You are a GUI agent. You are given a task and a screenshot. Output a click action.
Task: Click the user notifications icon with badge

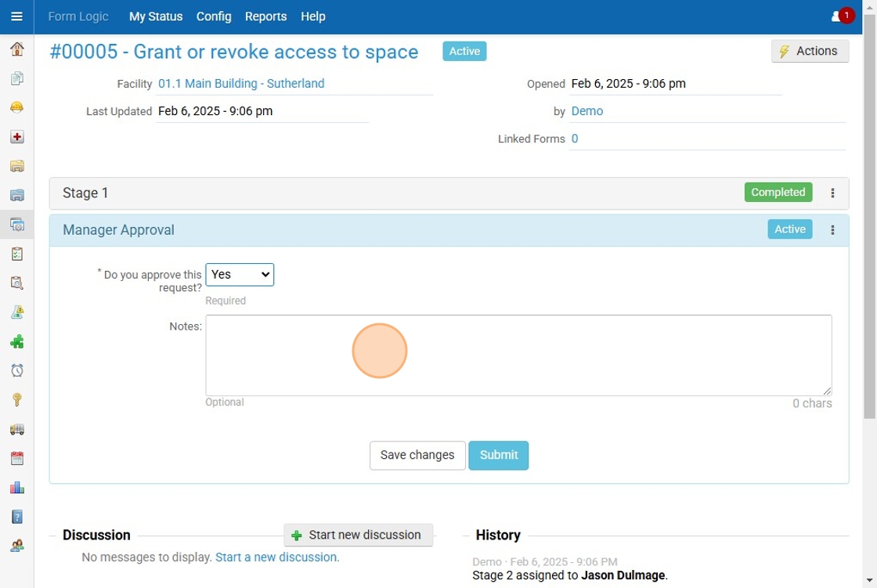pyautogui.click(x=843, y=16)
